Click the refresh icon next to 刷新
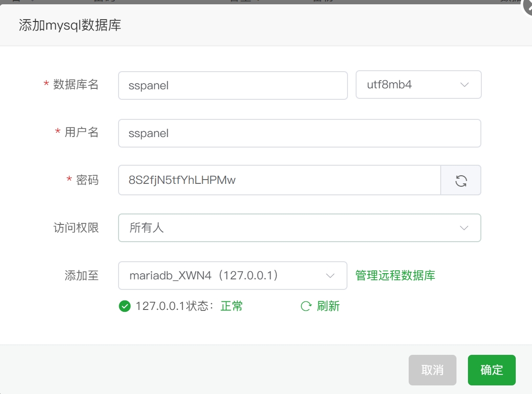This screenshot has height=394, width=532. pyautogui.click(x=306, y=306)
